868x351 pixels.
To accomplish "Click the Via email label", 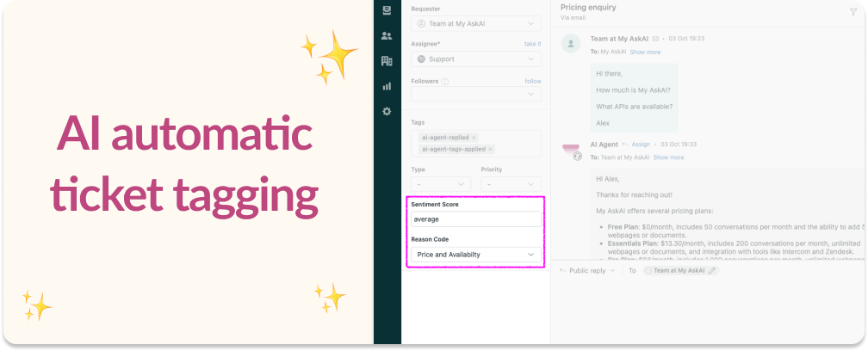I will tap(573, 18).
